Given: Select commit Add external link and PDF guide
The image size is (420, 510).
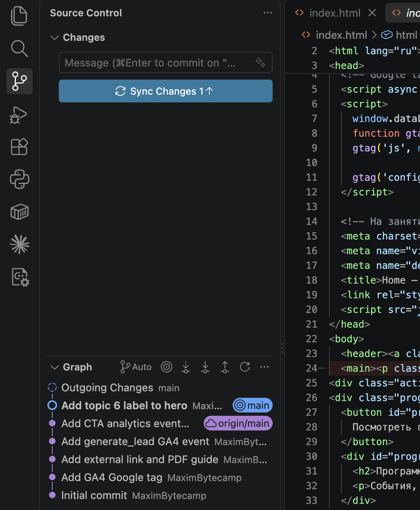Looking at the screenshot, I should click(160, 459).
